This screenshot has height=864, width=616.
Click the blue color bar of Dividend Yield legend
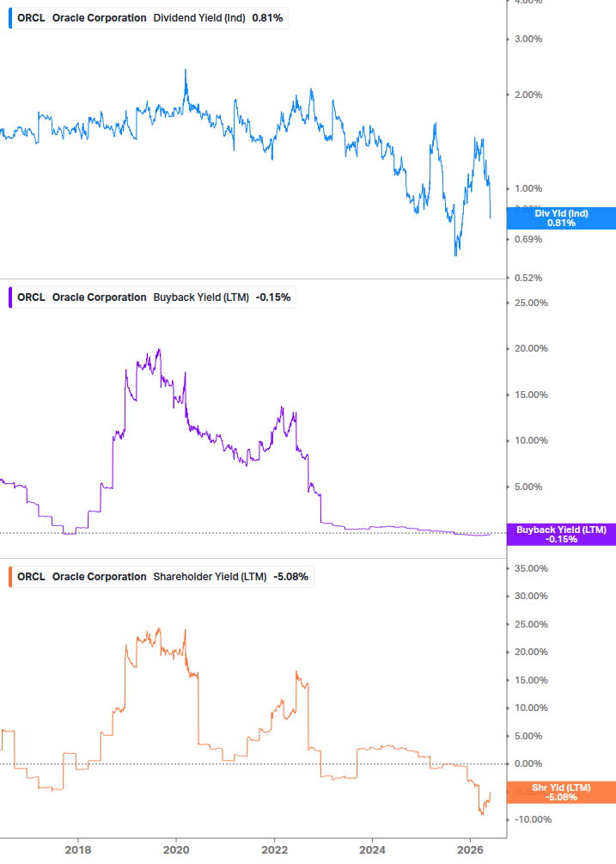click(10, 18)
